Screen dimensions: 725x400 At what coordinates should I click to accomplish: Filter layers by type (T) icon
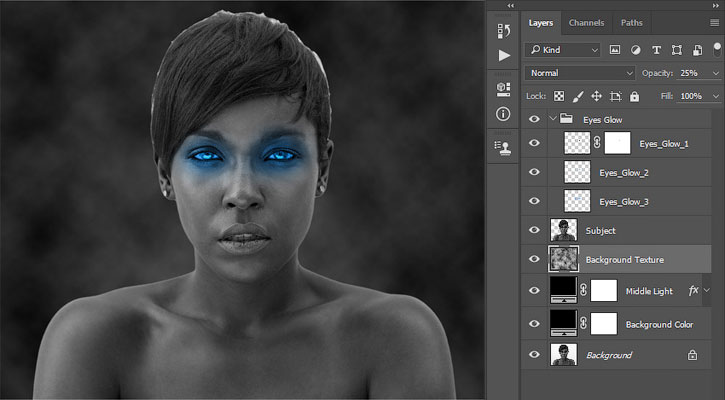[x=656, y=50]
